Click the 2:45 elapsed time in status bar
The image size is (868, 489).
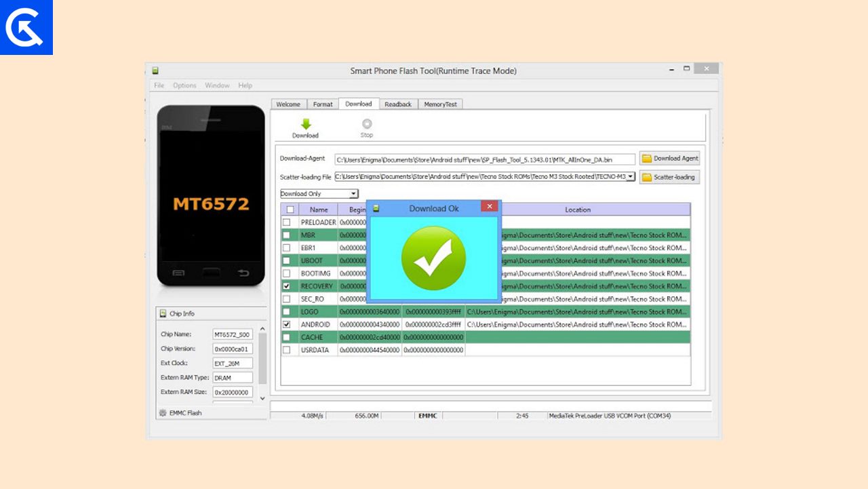(x=522, y=416)
